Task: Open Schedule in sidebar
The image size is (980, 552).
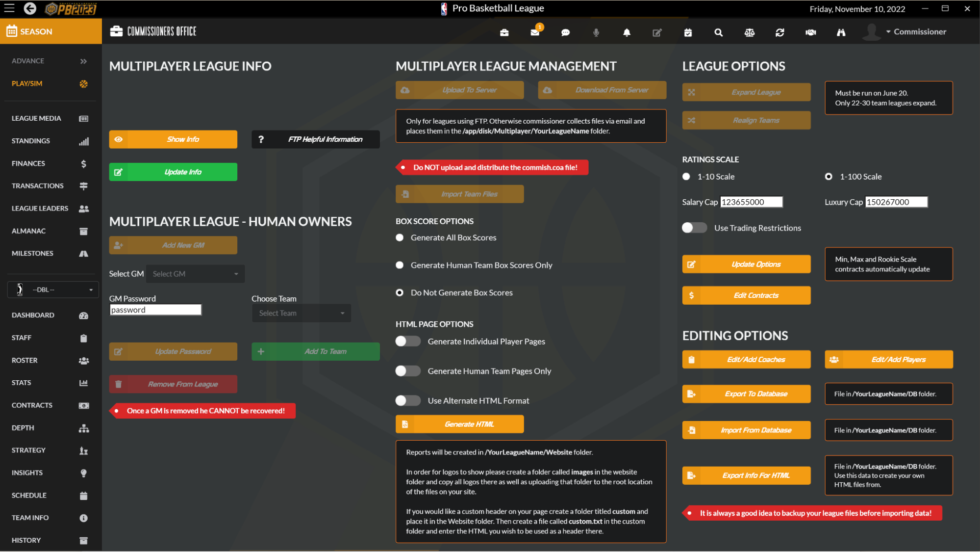Action: coord(50,496)
